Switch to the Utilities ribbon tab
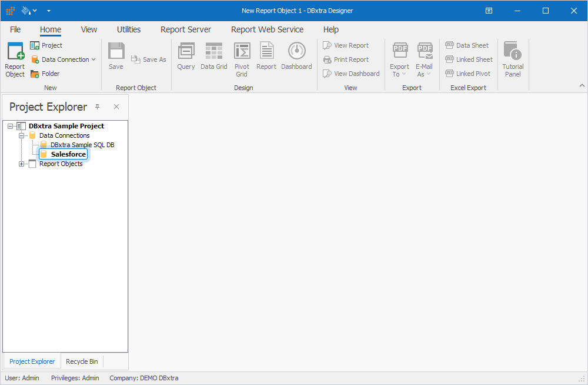Viewport: 588px width, 385px height. [128, 29]
